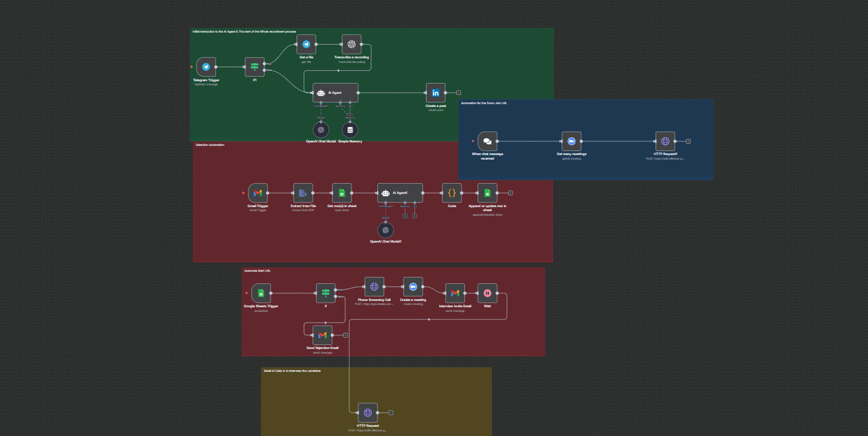Image resolution: width=868 pixels, height=436 pixels.
Task: Open the Send Rejection Email node
Action: click(x=321, y=335)
